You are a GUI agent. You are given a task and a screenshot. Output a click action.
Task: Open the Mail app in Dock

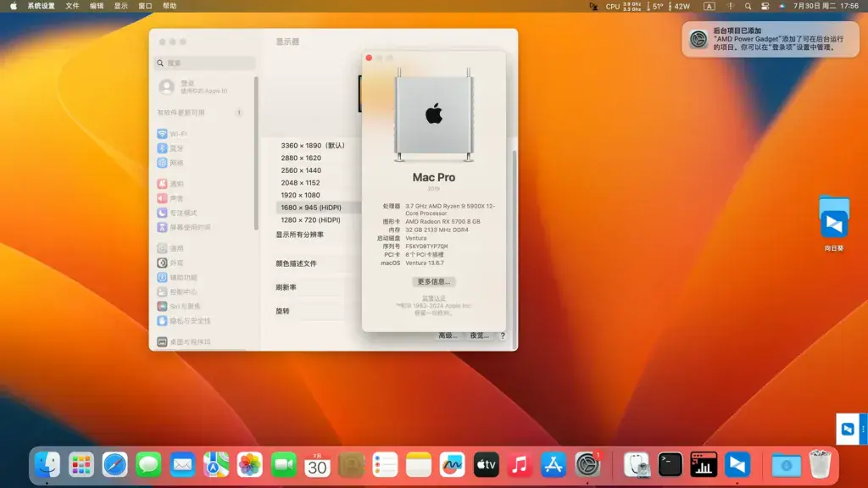pyautogui.click(x=182, y=465)
